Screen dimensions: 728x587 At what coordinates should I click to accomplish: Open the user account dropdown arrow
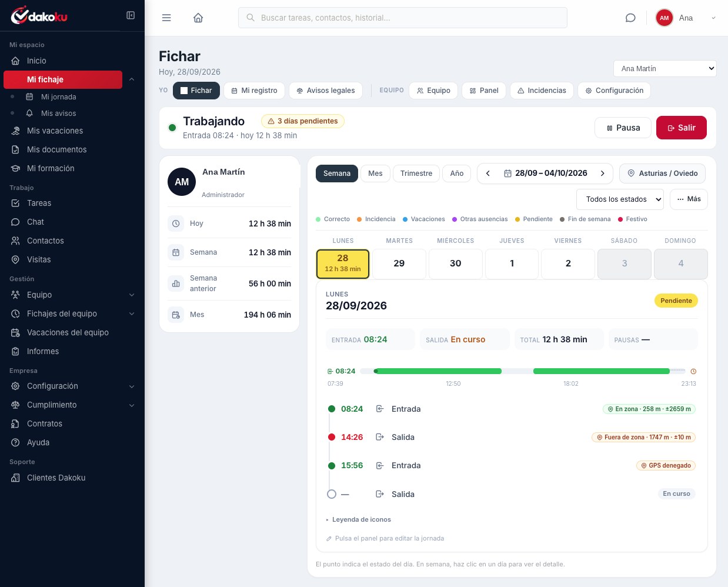(713, 18)
